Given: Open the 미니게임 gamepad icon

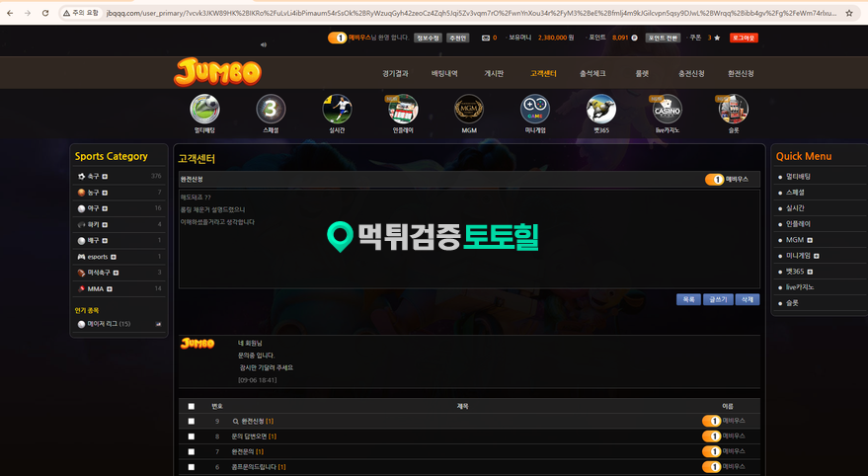Looking at the screenshot, I should [535, 109].
